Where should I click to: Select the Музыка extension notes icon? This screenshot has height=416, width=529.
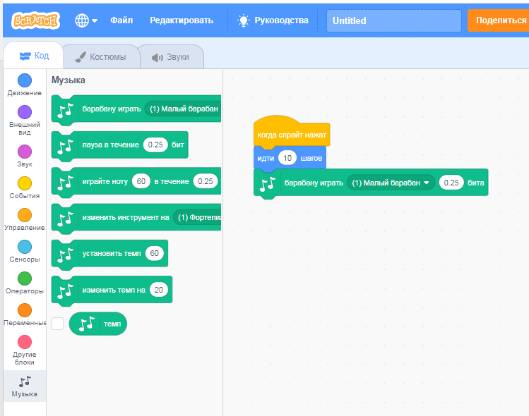(x=25, y=382)
